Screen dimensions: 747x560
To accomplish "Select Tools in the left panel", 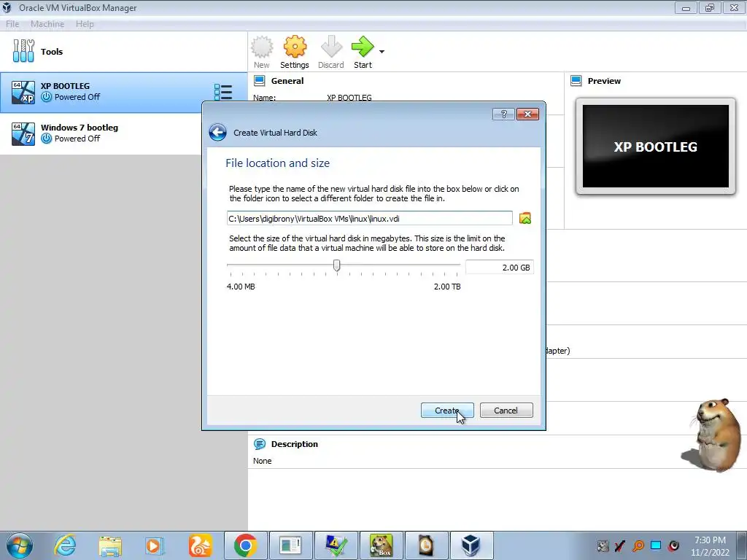I will coord(124,52).
